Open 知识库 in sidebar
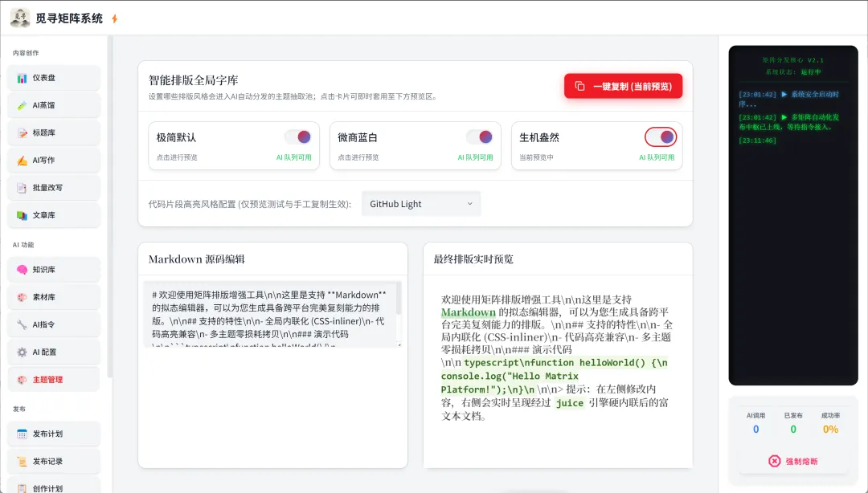This screenshot has height=493, width=868. (x=54, y=270)
